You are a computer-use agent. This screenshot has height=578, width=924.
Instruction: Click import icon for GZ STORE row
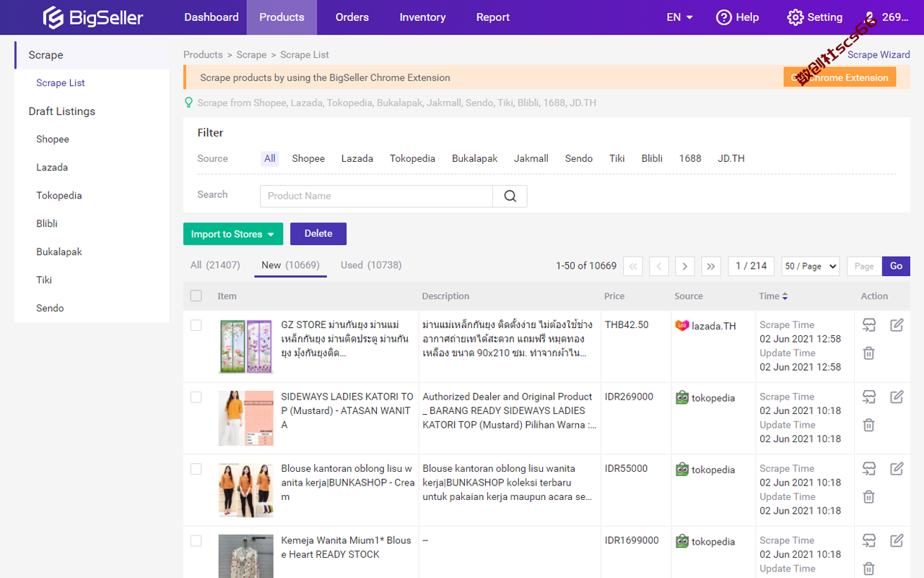(869, 325)
